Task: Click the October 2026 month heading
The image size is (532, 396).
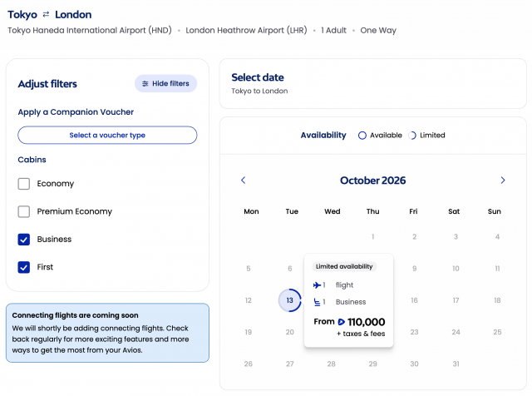Action: (373, 181)
